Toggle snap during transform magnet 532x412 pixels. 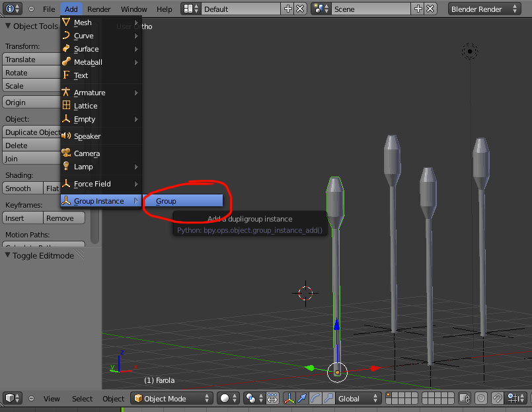tap(498, 398)
